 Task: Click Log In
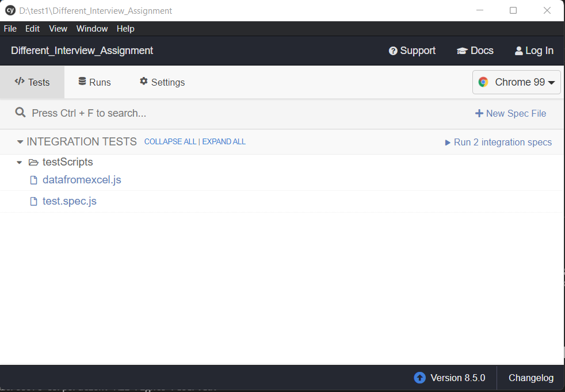pos(534,51)
